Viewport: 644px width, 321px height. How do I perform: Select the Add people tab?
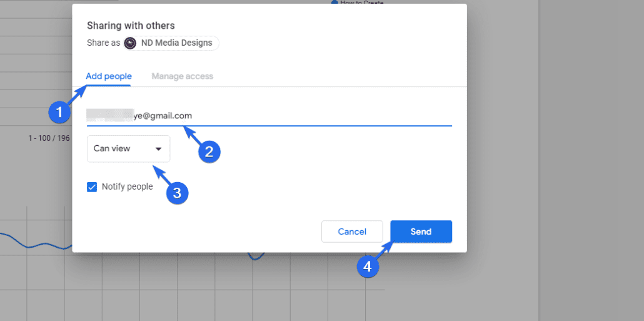109,76
